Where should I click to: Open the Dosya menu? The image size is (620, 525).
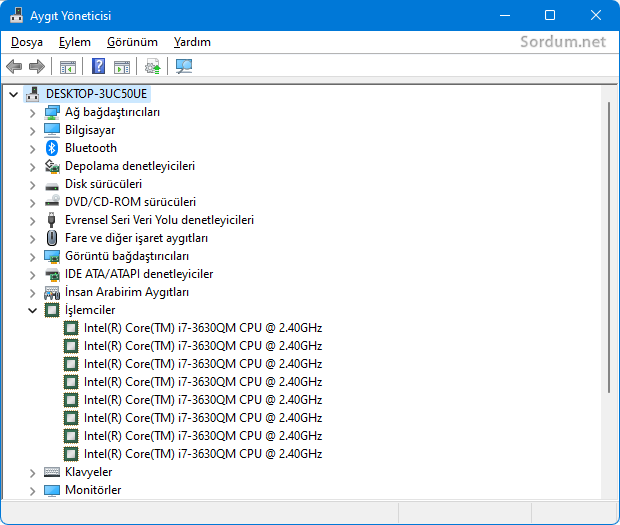click(27, 42)
